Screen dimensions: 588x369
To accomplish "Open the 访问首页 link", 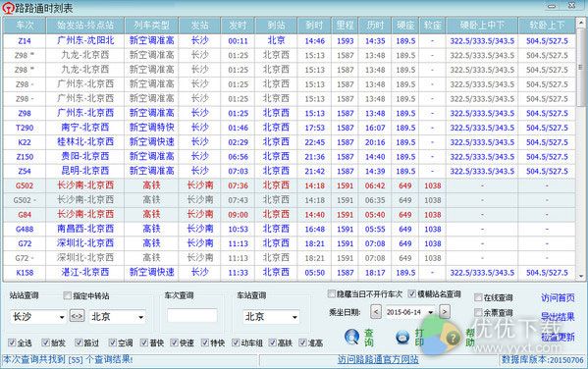I will (x=558, y=297).
